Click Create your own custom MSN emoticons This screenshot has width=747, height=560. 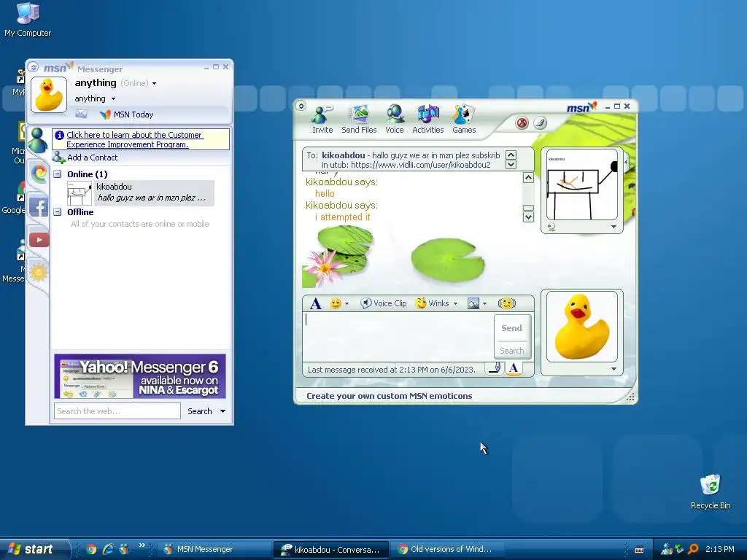click(390, 396)
